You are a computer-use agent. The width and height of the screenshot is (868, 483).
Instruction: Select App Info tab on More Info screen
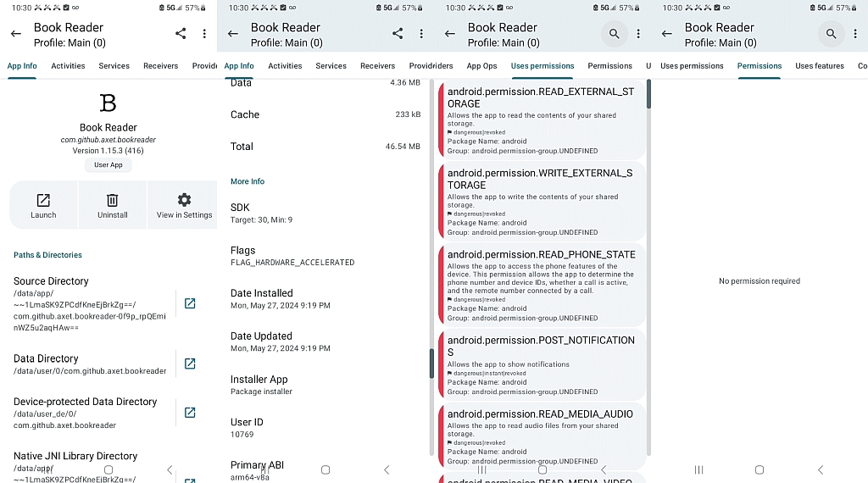pyautogui.click(x=239, y=66)
